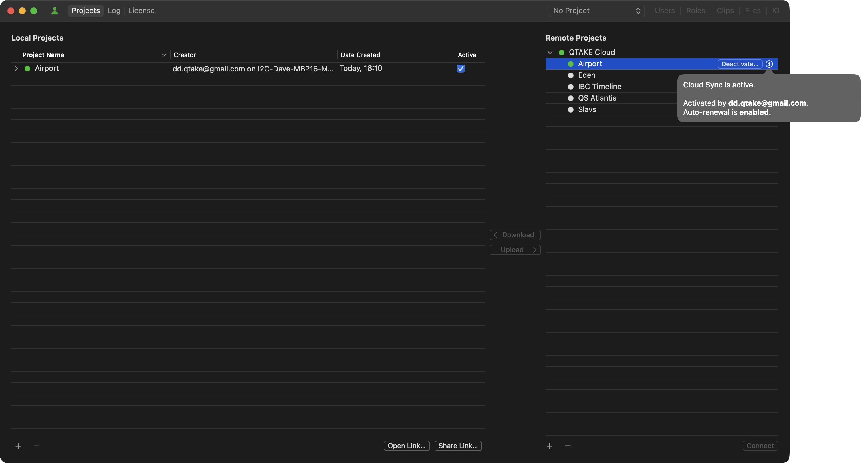Expand the local Airport project row
The width and height of the screenshot is (868, 463).
point(16,68)
